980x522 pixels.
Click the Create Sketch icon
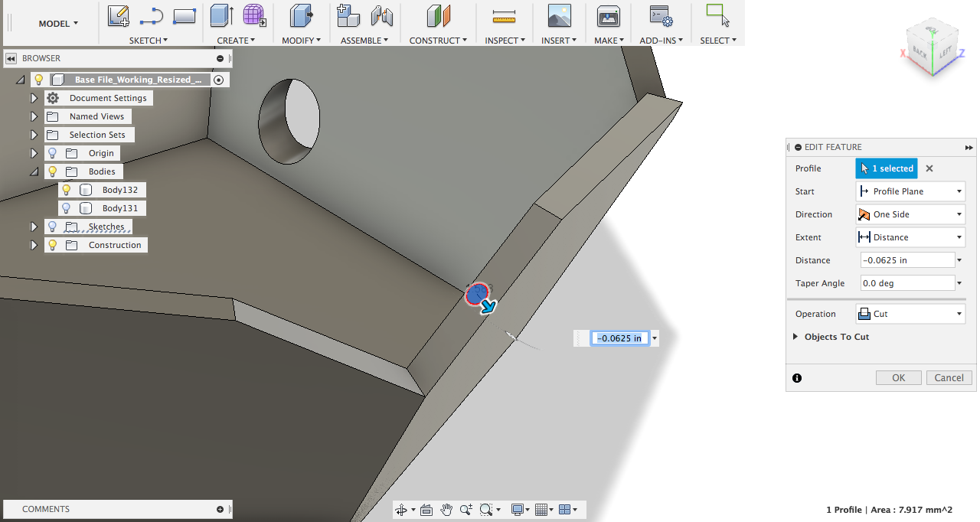119,15
